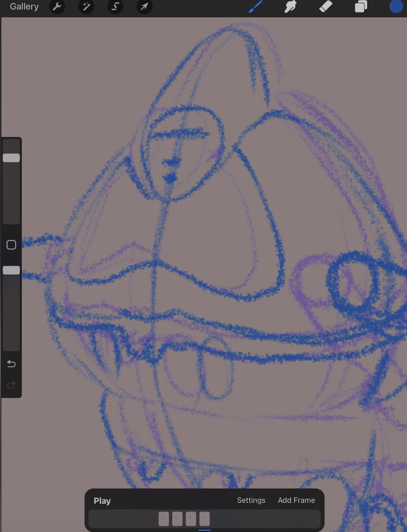This screenshot has width=407, height=532.
Task: Tap the square Modify button in sidebar
Action: tap(11, 245)
